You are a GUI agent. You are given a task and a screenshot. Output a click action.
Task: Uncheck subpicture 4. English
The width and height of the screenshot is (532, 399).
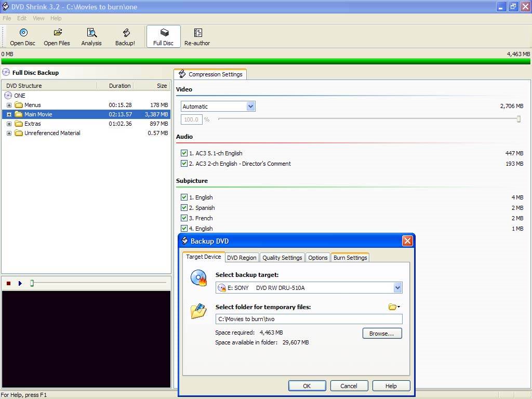point(184,229)
